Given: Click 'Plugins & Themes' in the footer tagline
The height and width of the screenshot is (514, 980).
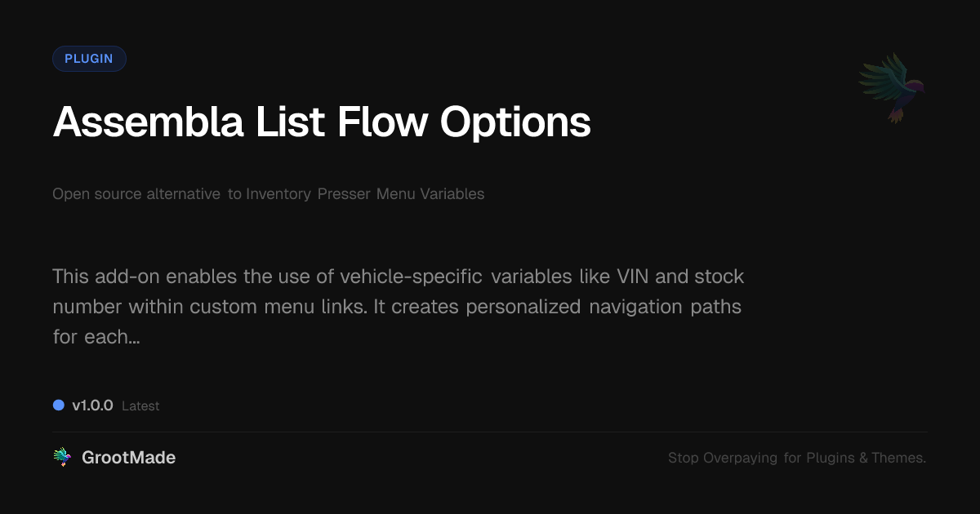Looking at the screenshot, I should [x=866, y=458].
